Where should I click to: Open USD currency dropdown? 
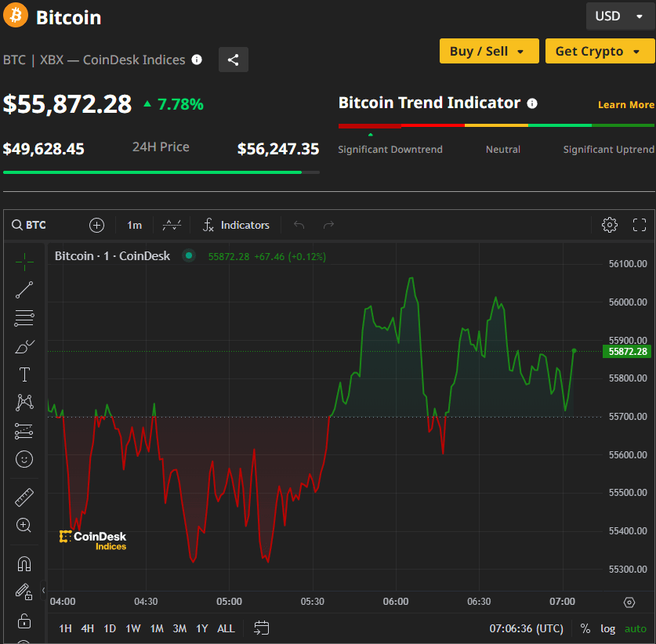(620, 16)
